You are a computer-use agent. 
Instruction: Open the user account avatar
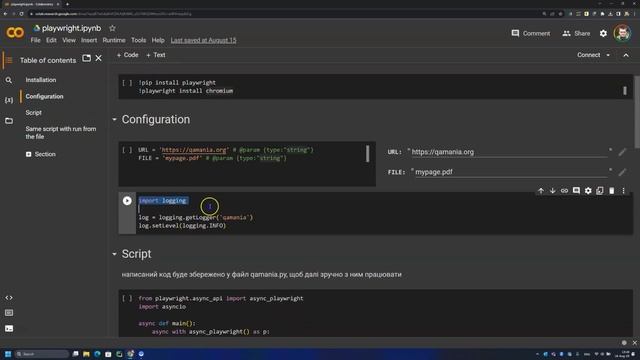(622, 33)
